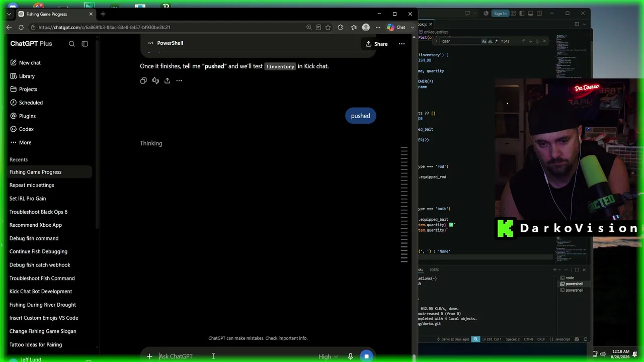Select the node terminal in VS Code
The image size is (644, 362).
[x=570, y=278]
